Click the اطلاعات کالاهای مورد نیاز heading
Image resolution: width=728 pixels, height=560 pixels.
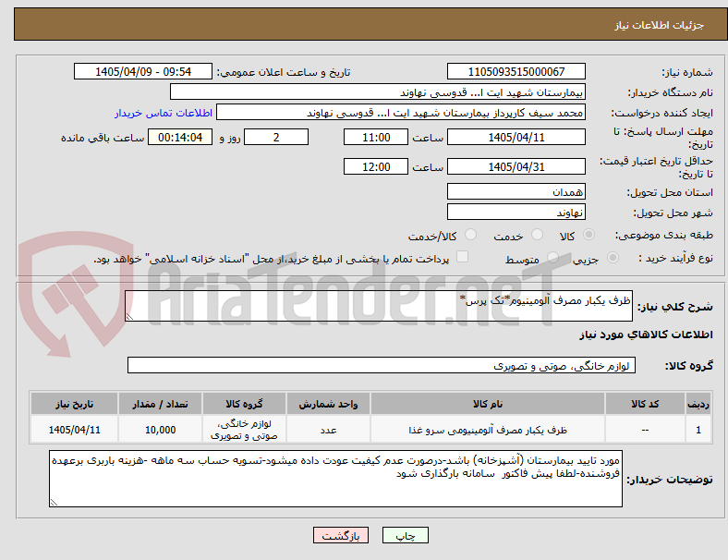tap(646, 335)
